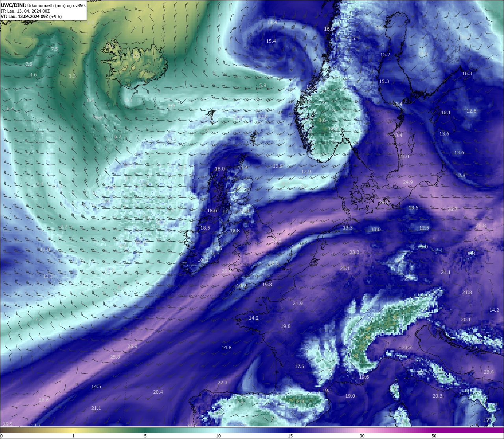Screen dimensions: 504x439
Task: Click the scale label '1' on the color bar
Action: 73,436
